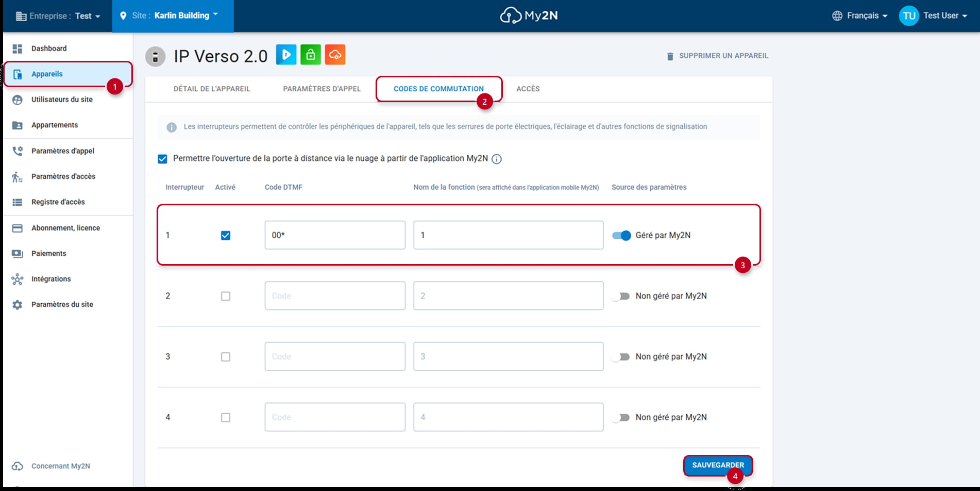Viewport: 980px width, 491px height.
Task: Open the Détail de l'appareil tab
Action: 212,89
